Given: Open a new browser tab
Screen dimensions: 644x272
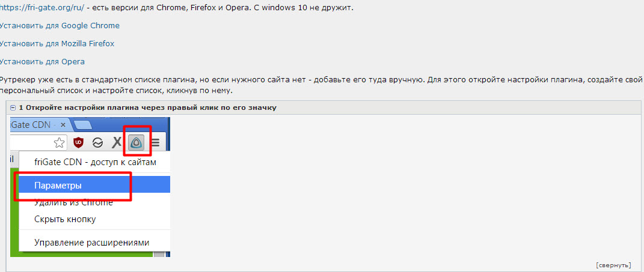Looking at the screenshot, I should click(83, 125).
